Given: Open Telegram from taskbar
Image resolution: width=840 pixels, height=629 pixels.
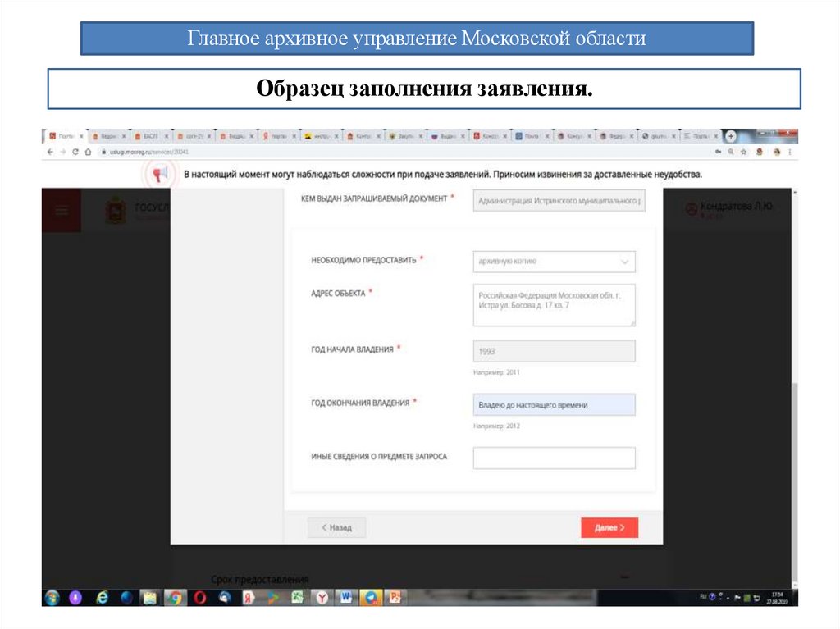Looking at the screenshot, I should pos(370,597).
